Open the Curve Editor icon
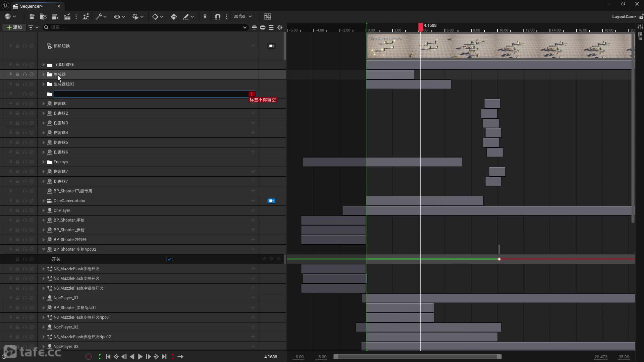Image resolution: width=644 pixels, height=362 pixels. [x=267, y=16]
